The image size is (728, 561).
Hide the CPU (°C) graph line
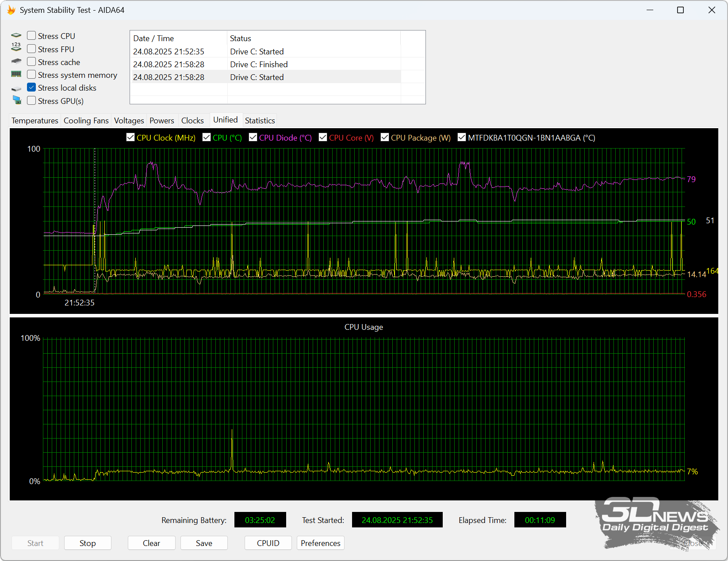(x=207, y=137)
